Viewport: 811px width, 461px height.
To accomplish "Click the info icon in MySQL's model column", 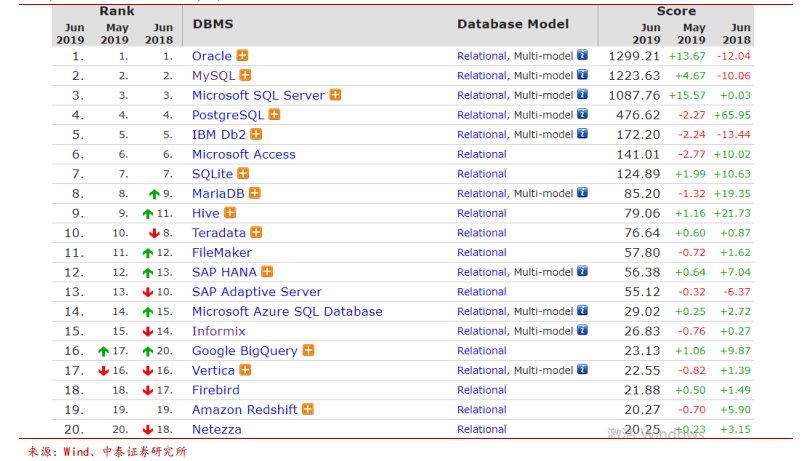I will [x=582, y=75].
